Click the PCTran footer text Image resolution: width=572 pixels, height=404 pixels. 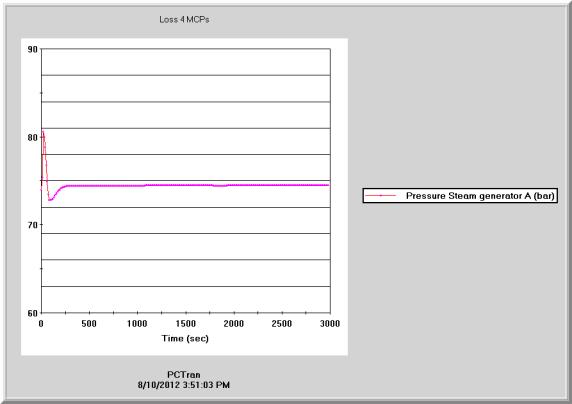(183, 375)
